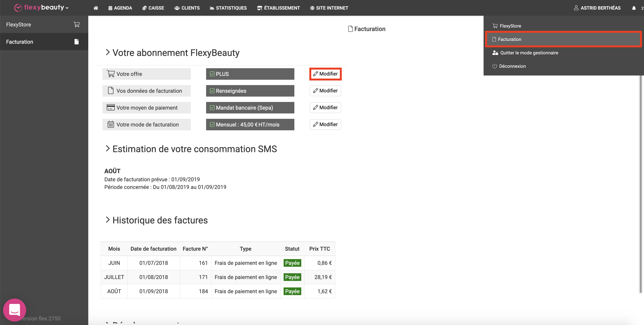Screen dimensions: 644x325
Task: Click invoice number 161
Action: [x=203, y=263]
